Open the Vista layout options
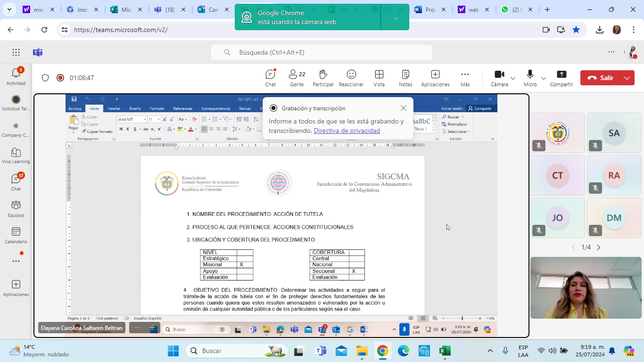The height and width of the screenshot is (362, 644). (x=379, y=78)
